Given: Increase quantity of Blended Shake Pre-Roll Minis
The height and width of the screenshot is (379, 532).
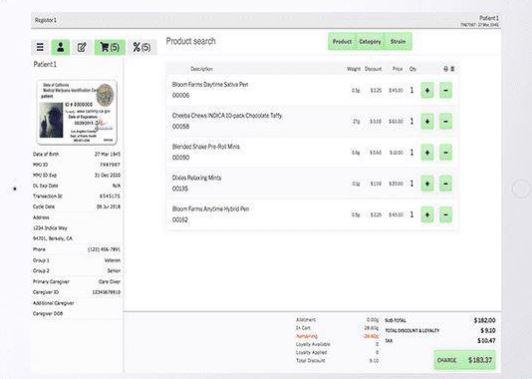Looking at the screenshot, I should click(x=427, y=152).
